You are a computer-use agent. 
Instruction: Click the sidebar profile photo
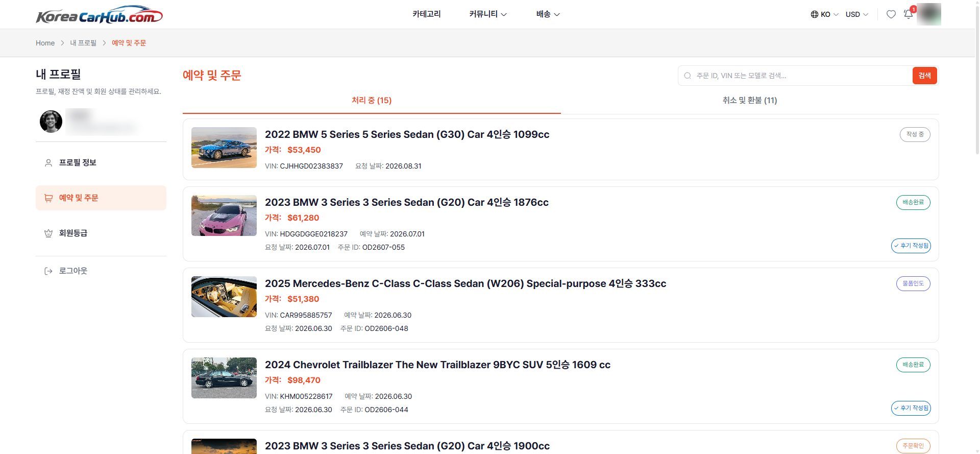(x=51, y=122)
